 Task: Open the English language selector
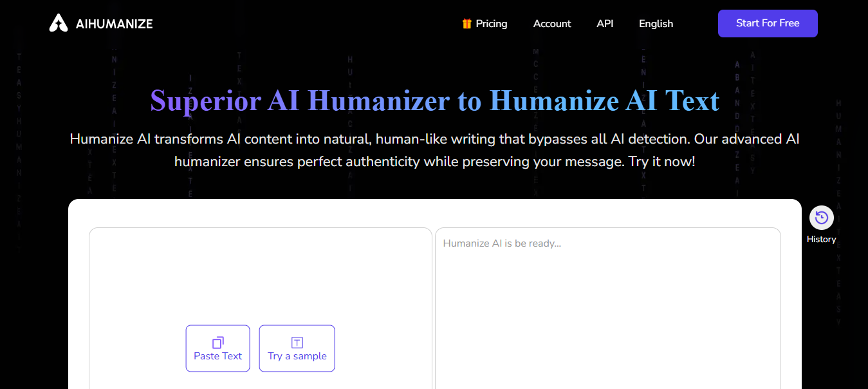pyautogui.click(x=656, y=24)
